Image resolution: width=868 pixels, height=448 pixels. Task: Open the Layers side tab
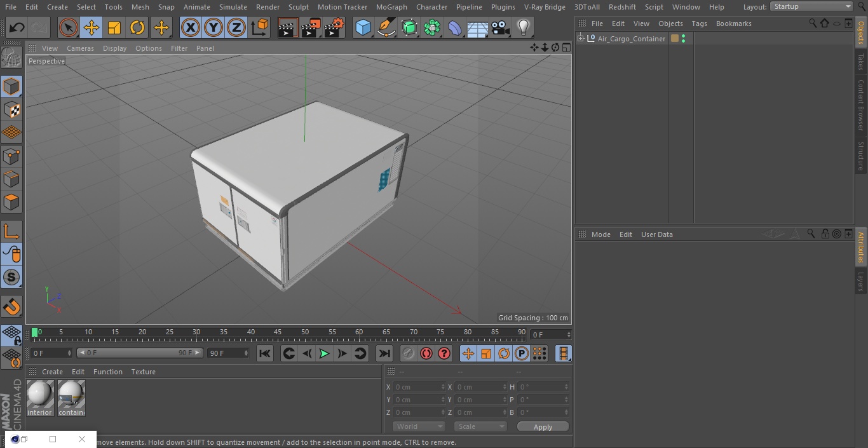[x=861, y=282]
